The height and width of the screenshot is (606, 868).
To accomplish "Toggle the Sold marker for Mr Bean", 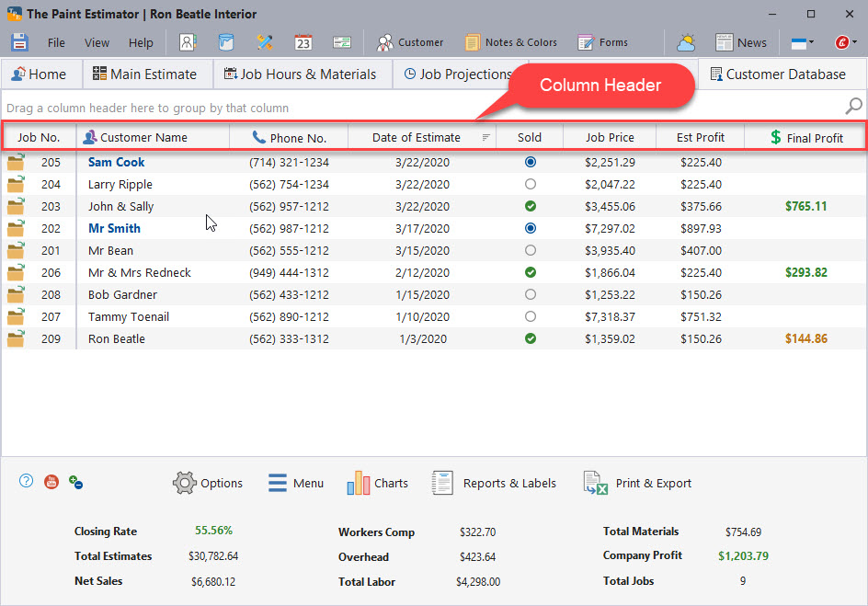I will pyautogui.click(x=530, y=250).
